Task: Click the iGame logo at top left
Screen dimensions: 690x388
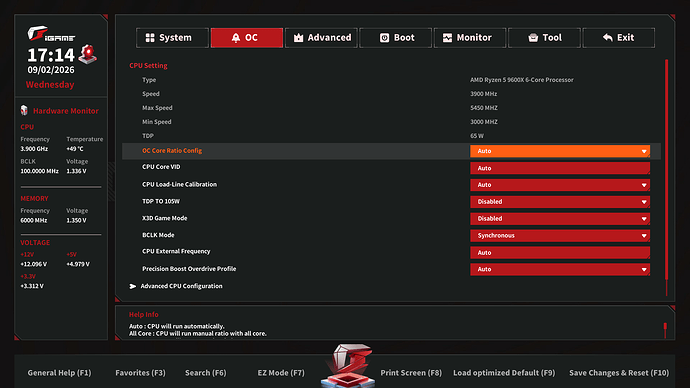Action: 51,34
